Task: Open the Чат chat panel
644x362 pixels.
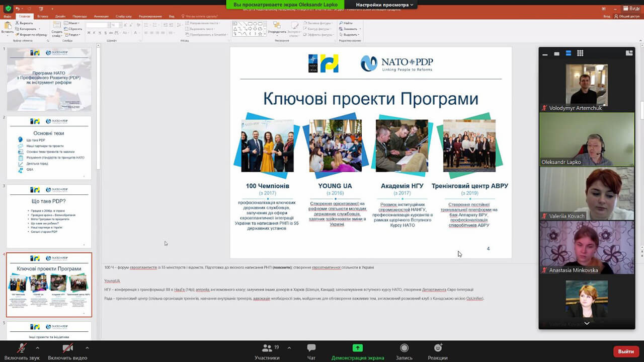Action: (311, 351)
